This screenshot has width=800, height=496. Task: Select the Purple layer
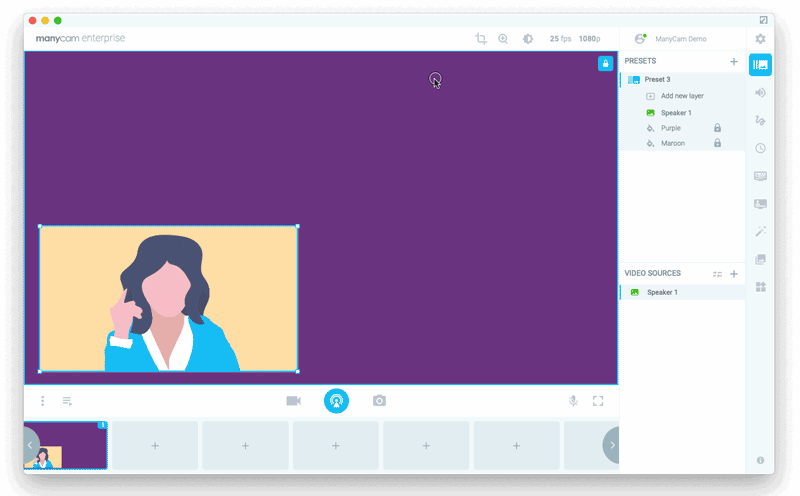click(x=670, y=128)
